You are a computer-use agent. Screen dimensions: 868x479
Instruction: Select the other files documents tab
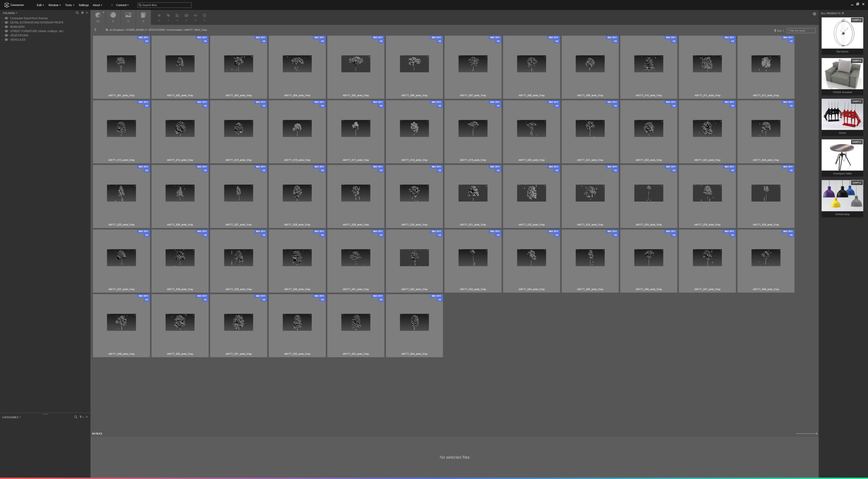click(x=143, y=17)
